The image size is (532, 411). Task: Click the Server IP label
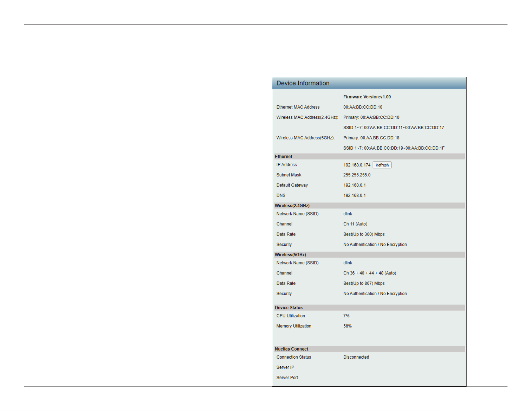(285, 367)
